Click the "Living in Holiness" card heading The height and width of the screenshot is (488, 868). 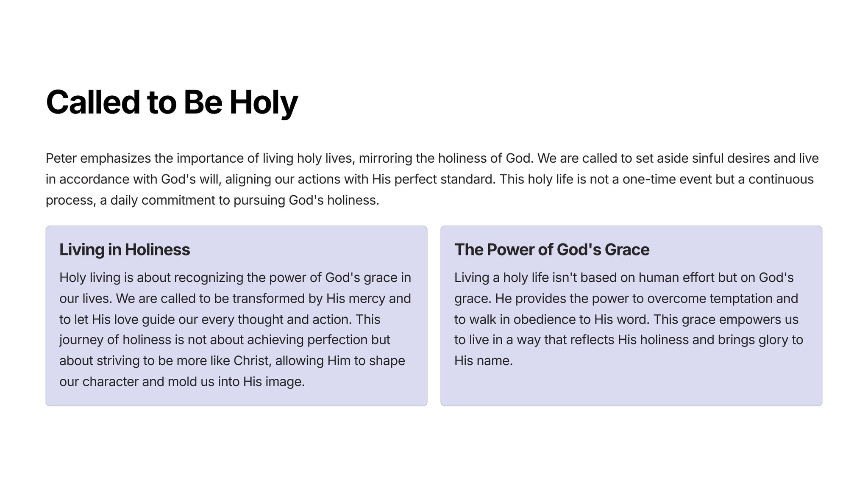pos(125,250)
